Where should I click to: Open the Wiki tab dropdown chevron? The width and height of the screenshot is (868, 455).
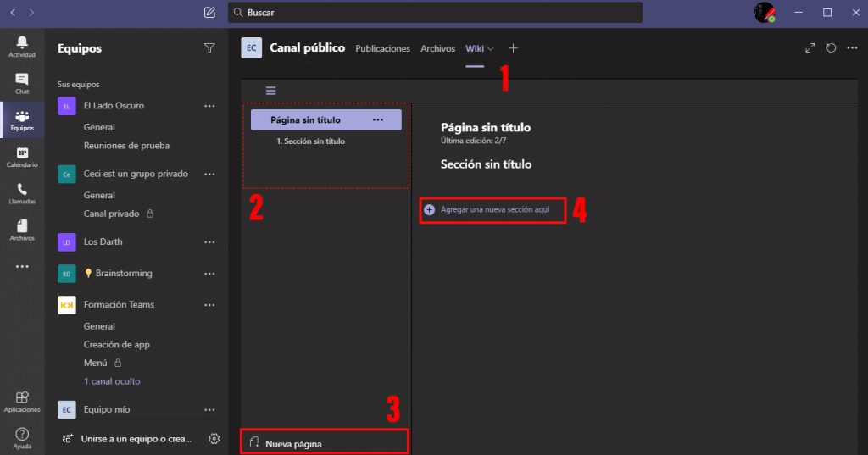(x=491, y=48)
